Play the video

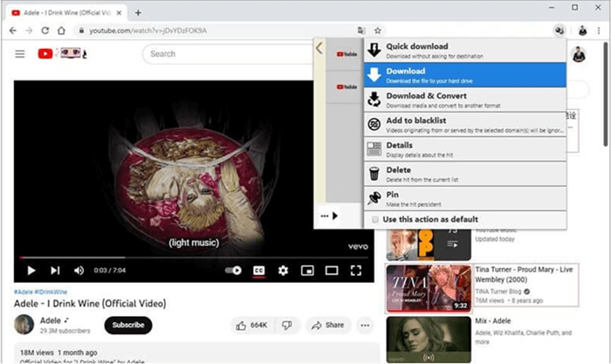(31, 271)
